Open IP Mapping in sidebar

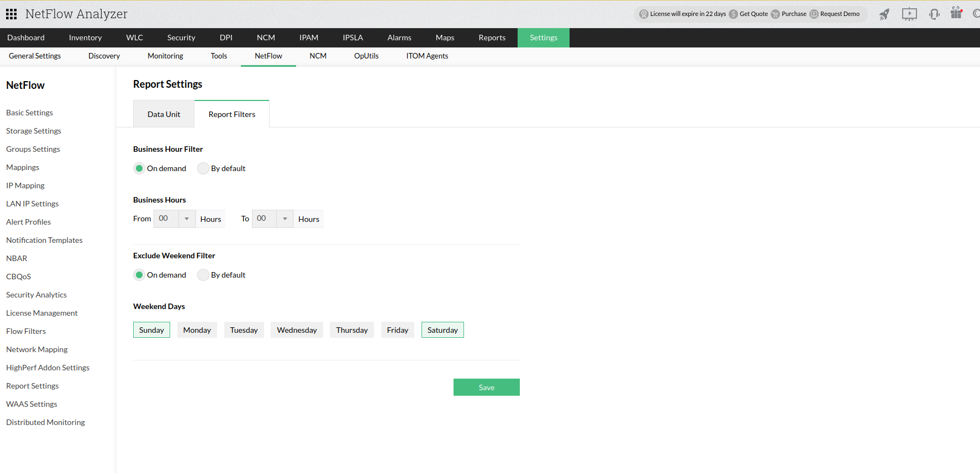25,185
